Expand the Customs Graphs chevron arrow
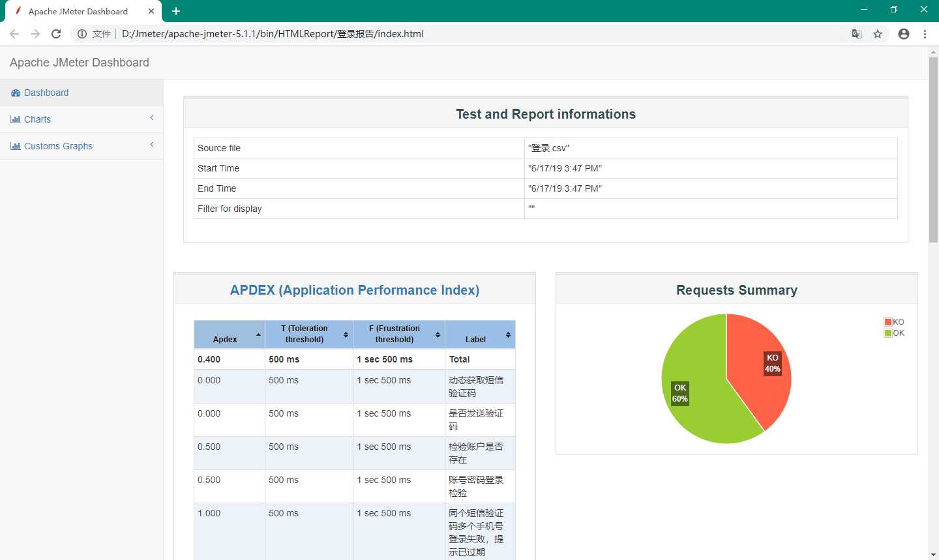This screenshot has width=939, height=560. tap(151, 145)
